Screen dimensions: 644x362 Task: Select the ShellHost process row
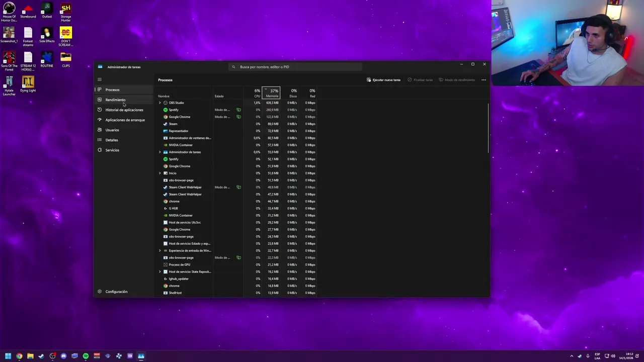(x=237, y=293)
